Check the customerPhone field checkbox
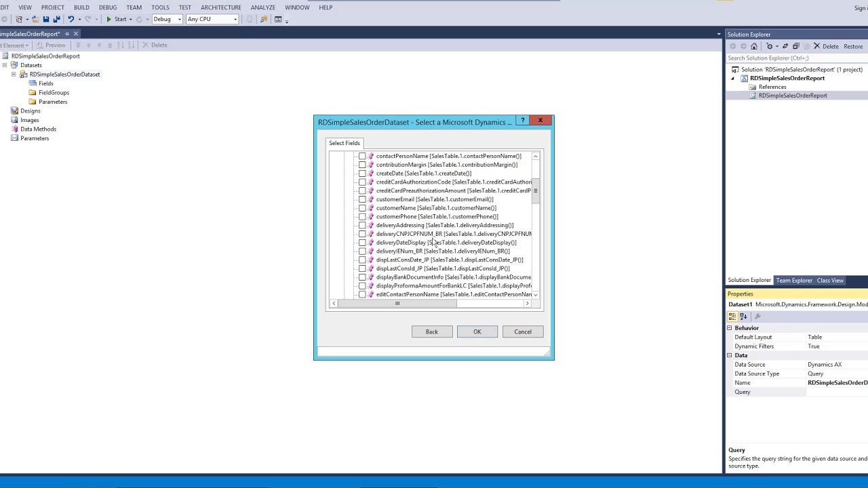This screenshot has width=868, height=488. click(362, 217)
